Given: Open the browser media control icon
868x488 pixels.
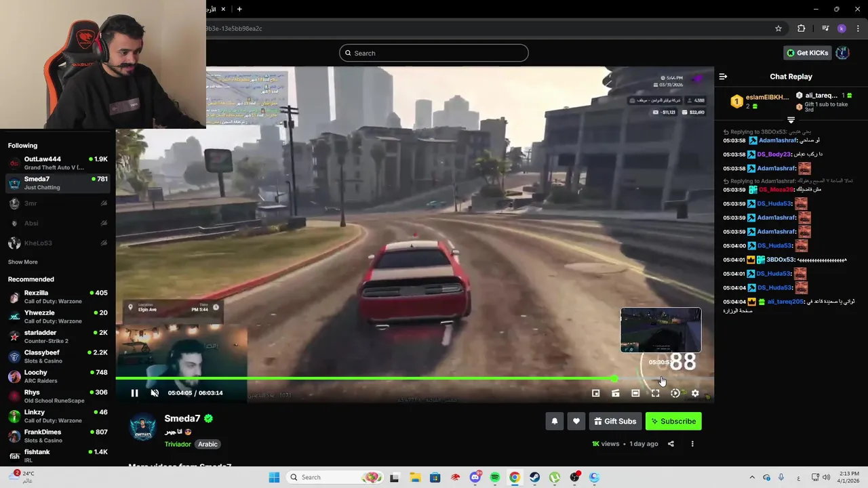Looking at the screenshot, I should pyautogui.click(x=825, y=28).
